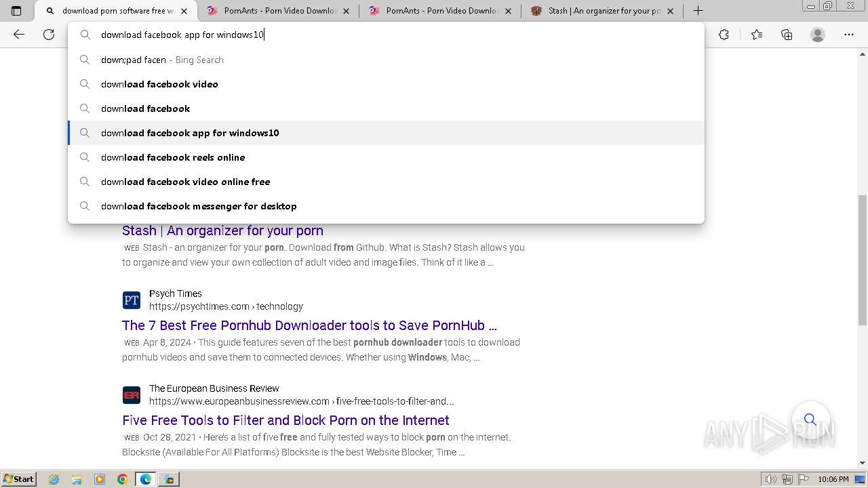
Task: Open Google Chrome from the taskbar
Action: [x=123, y=479]
